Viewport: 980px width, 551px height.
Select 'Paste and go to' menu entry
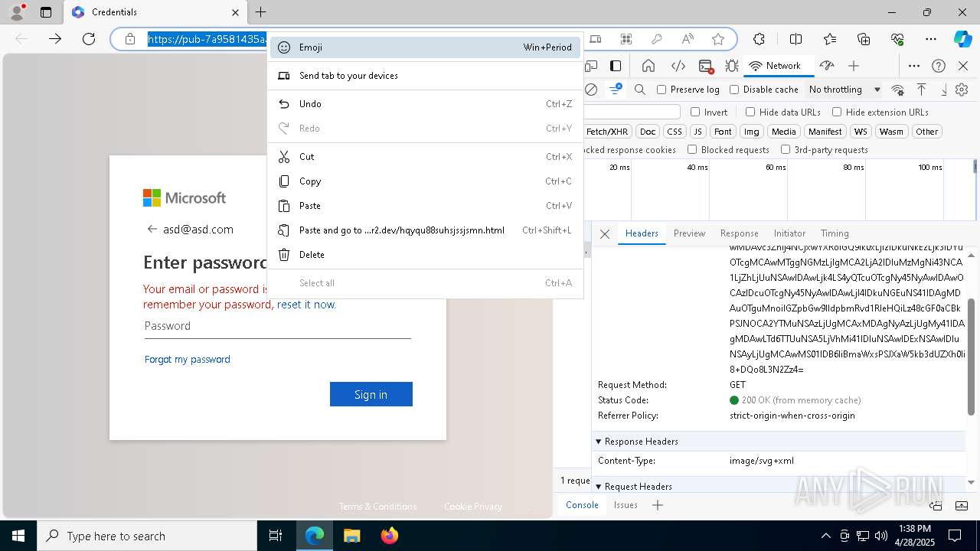[x=425, y=230]
